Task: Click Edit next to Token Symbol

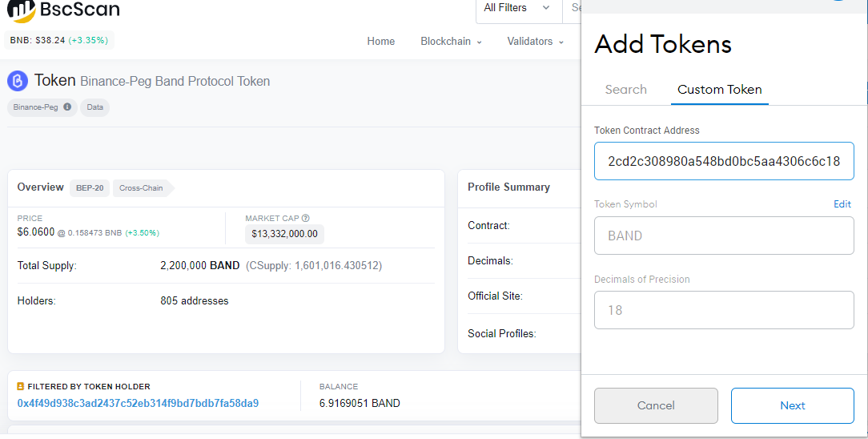Action: tap(842, 203)
